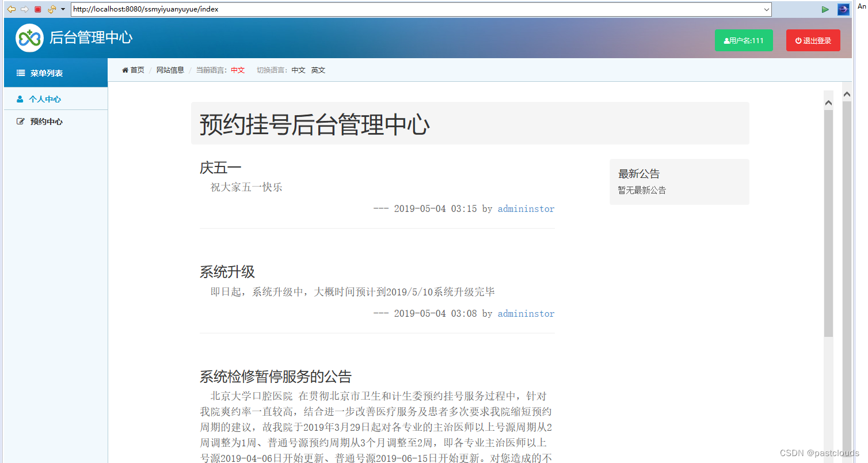Click the inner scrollbar up arrow

pos(829,103)
